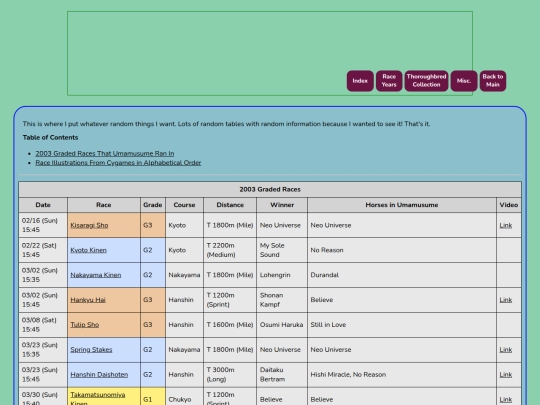Open the video Link in the Spring Stakes row

pyautogui.click(x=506, y=350)
